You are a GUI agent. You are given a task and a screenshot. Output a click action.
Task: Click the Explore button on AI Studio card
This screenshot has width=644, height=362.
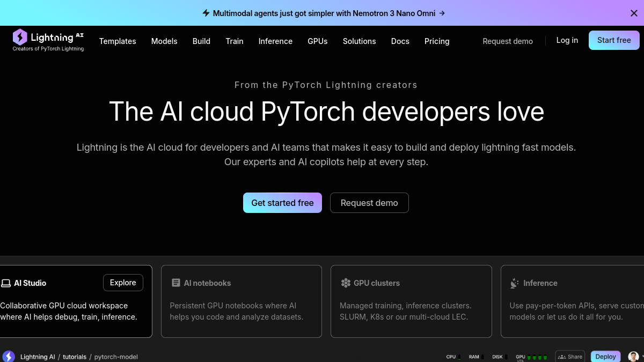123,283
